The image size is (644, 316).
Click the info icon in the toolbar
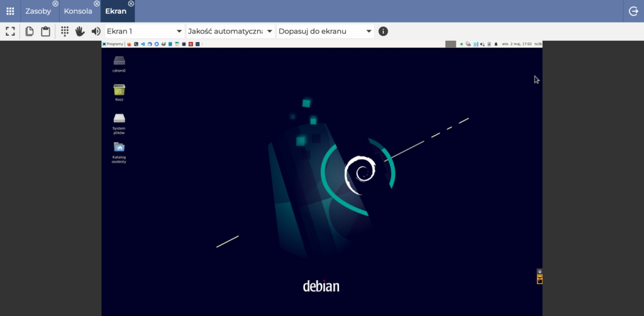coord(383,31)
